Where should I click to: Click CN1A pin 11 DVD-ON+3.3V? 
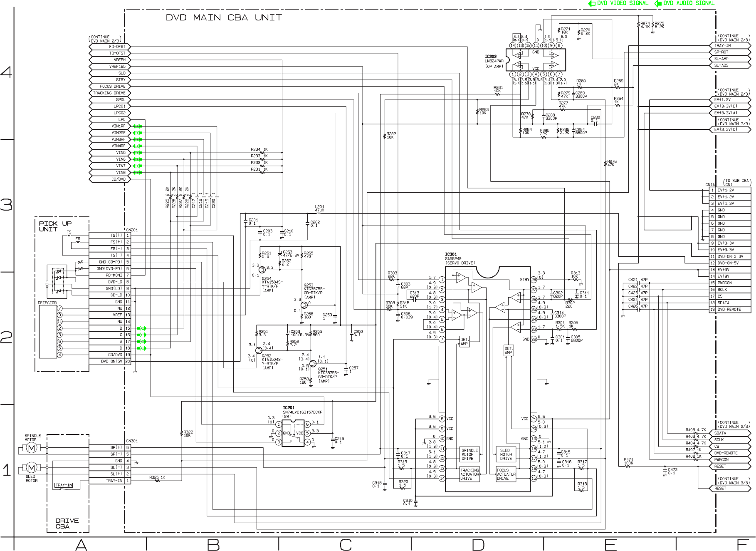point(730,256)
